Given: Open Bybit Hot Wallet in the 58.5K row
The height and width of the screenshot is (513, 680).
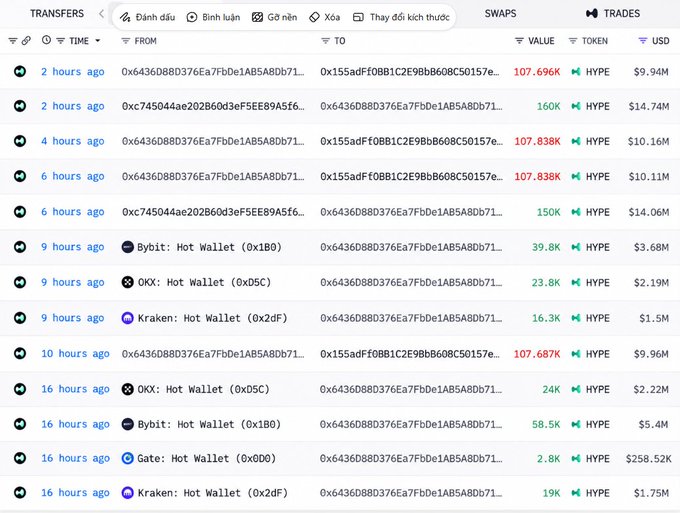Looking at the screenshot, I should (209, 424).
